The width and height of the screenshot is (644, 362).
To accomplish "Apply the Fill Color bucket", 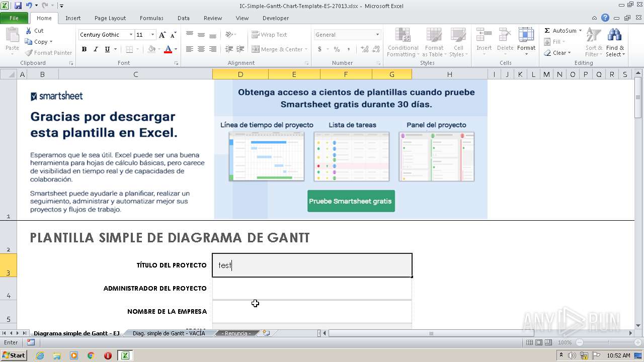I will pos(151,49).
